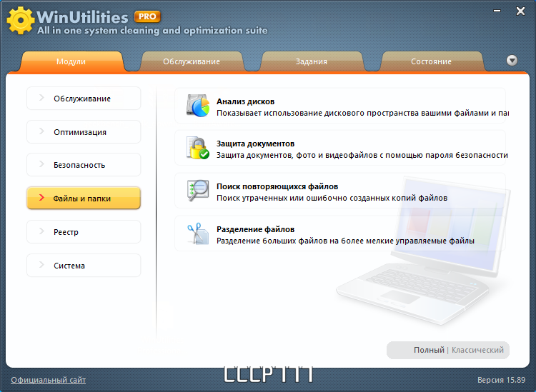Select the Оптимизация category
Image resolution: width=536 pixels, height=392 pixels.
(84, 132)
